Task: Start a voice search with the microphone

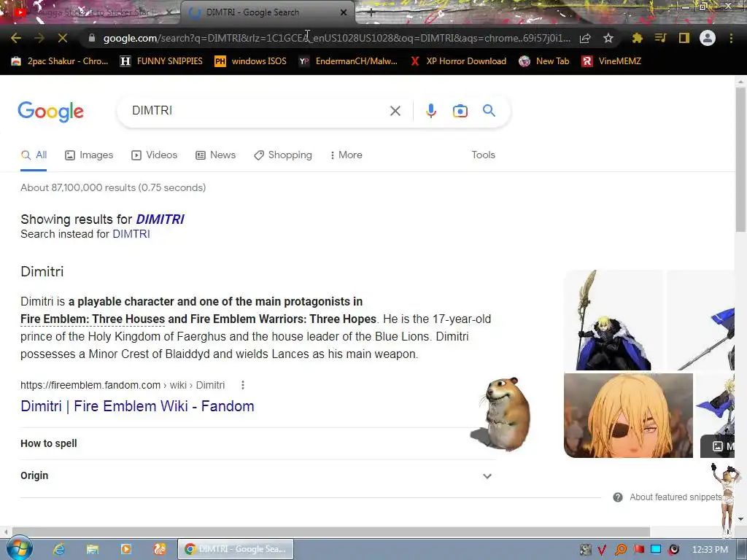Action: [430, 111]
